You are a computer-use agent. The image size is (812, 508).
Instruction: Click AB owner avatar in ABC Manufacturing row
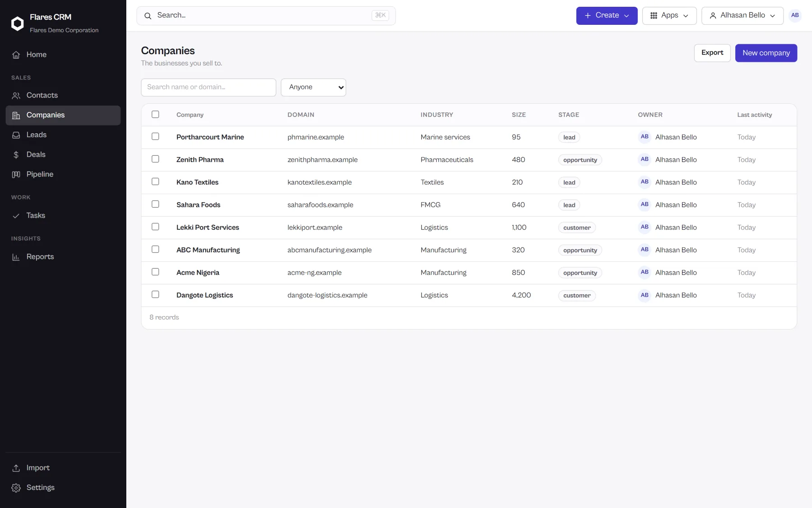click(645, 250)
